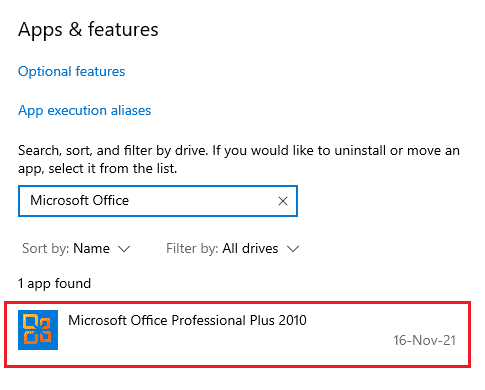
Task: Open the Optional features link
Action: tap(72, 71)
